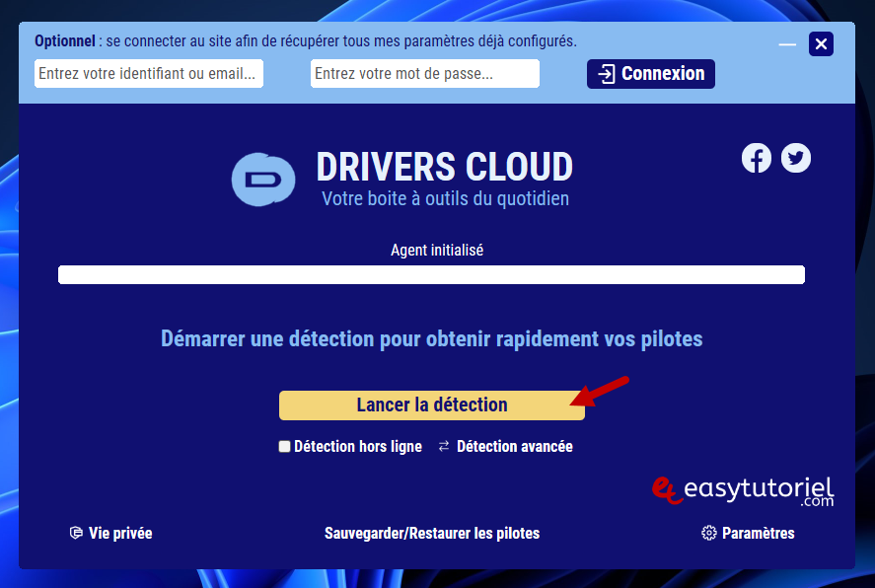Viewport: 875px width, 588px height.
Task: Click the gear icon beside Paramètres
Action: point(708,533)
